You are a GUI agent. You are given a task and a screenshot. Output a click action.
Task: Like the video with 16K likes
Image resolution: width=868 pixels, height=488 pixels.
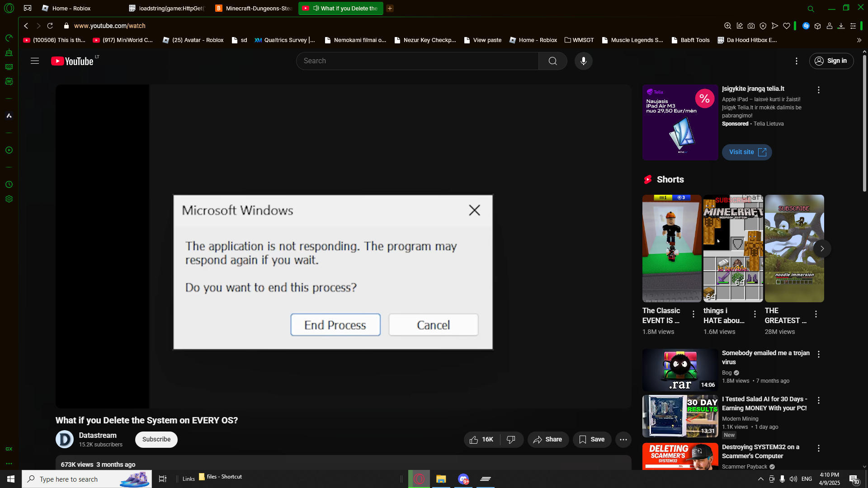pos(481,440)
